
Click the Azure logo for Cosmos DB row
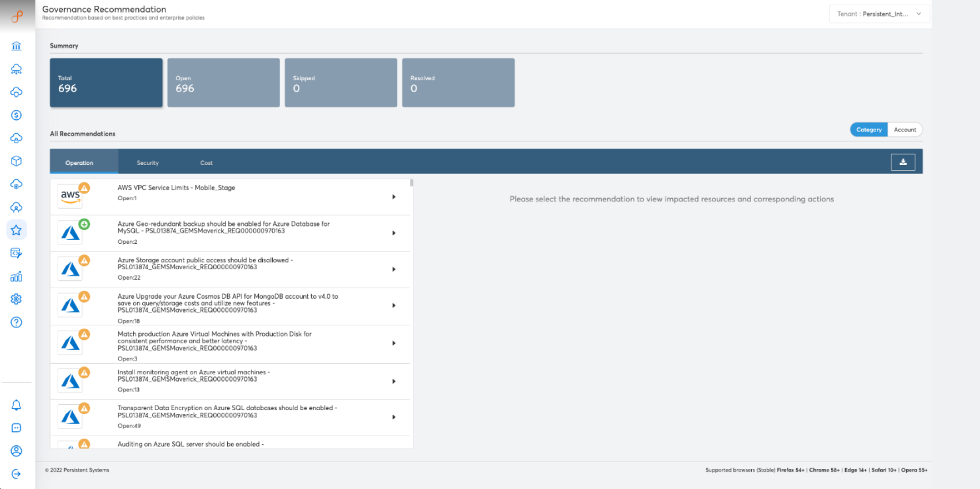pos(70,305)
